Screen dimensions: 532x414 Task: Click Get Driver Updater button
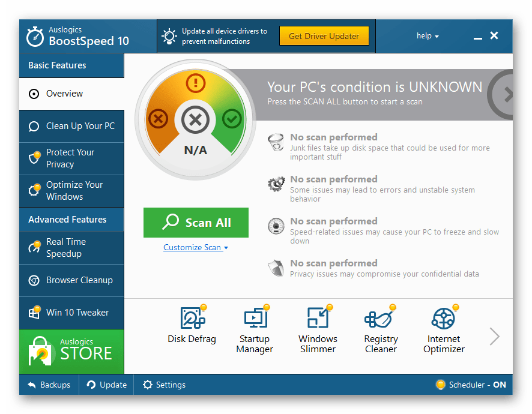(x=324, y=36)
